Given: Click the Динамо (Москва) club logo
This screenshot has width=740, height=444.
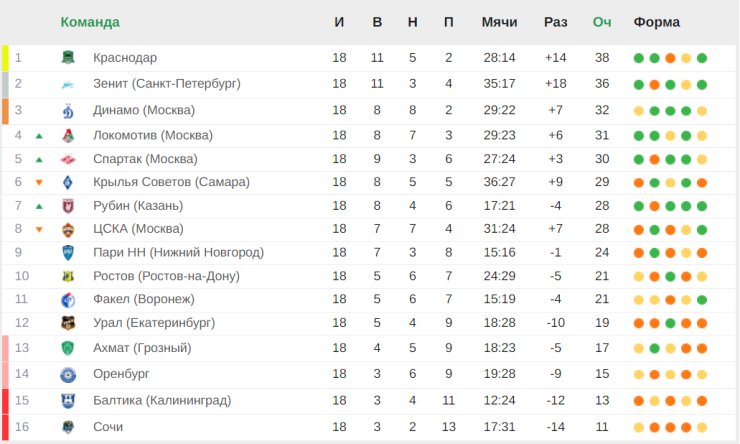Looking at the screenshot, I should (x=68, y=110).
